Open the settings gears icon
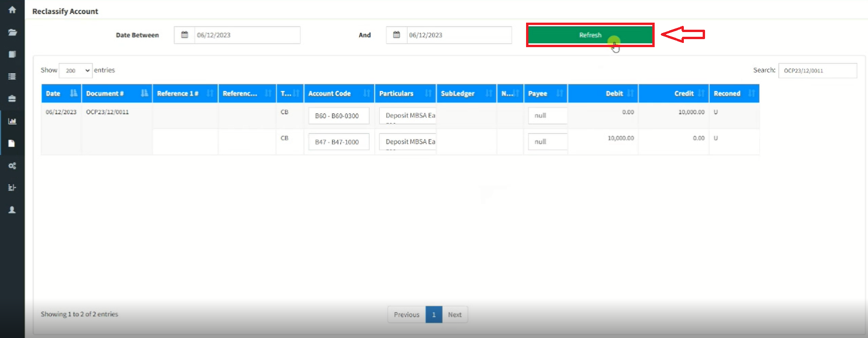Viewport: 868px width, 338px height. (x=12, y=166)
